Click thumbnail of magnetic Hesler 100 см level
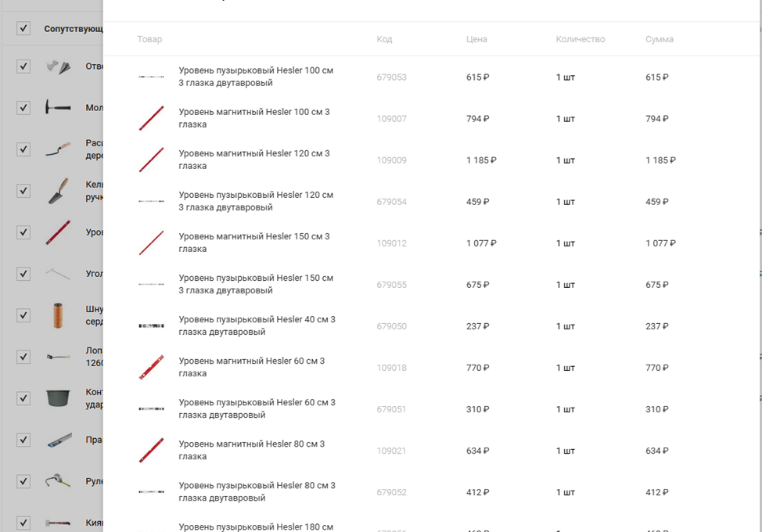Screen dimensions: 762x532 pyautogui.click(x=151, y=118)
